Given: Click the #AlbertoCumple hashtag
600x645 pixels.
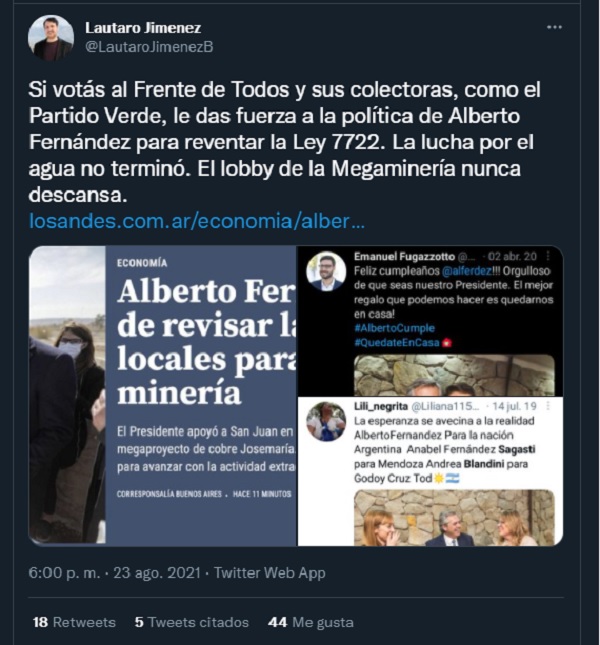Looking at the screenshot, I should click(394, 328).
